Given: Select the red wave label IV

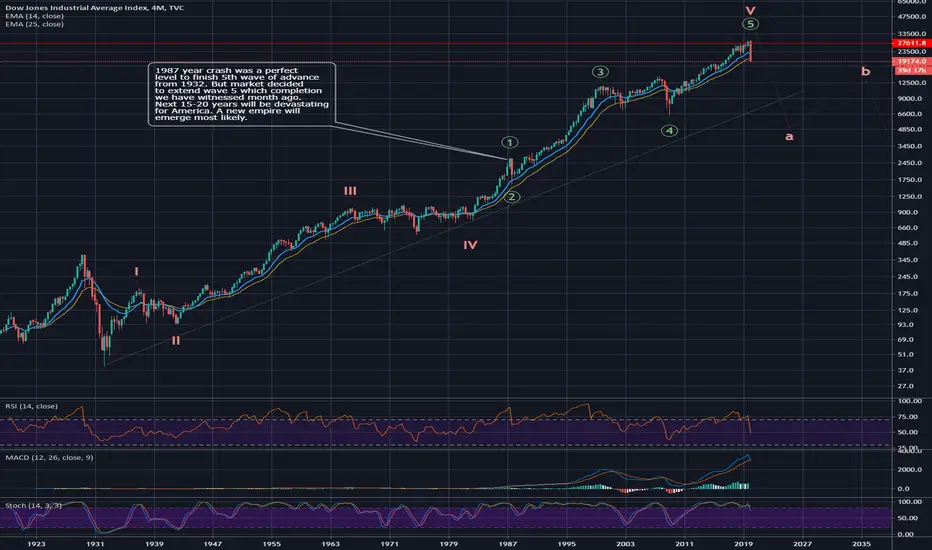Looking at the screenshot, I should [470, 245].
